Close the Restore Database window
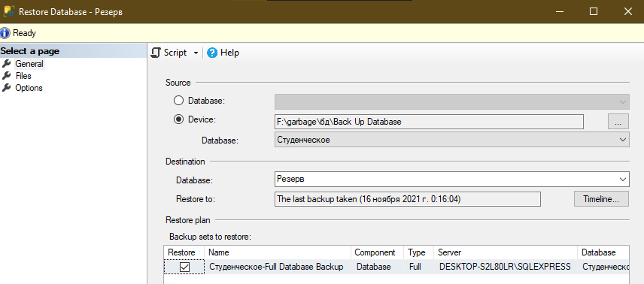The width and height of the screenshot is (644, 284). pos(627,11)
